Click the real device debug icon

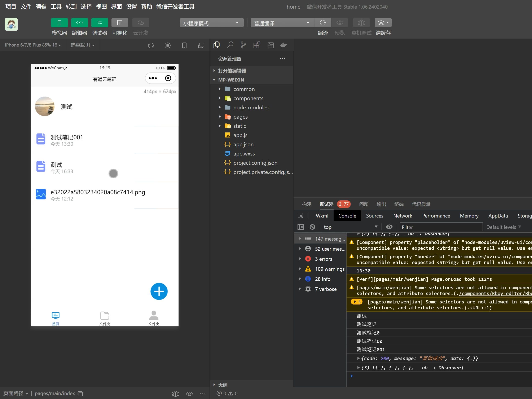361,23
